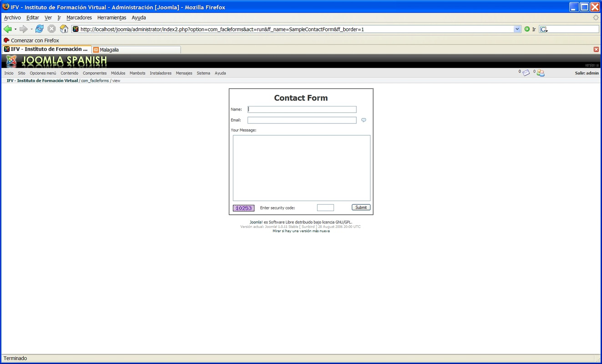Screen dimensions: 602x364
Task: Open the browser Ir menu
Action: click(59, 18)
